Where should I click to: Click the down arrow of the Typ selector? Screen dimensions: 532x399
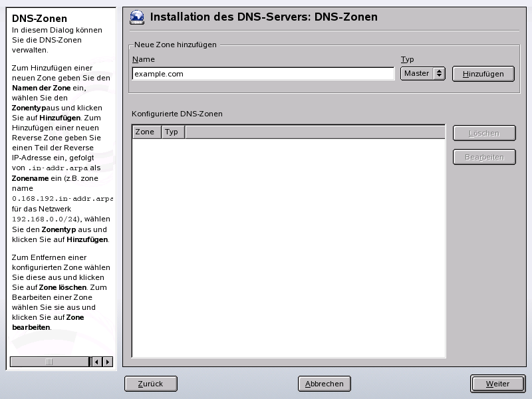click(438, 77)
